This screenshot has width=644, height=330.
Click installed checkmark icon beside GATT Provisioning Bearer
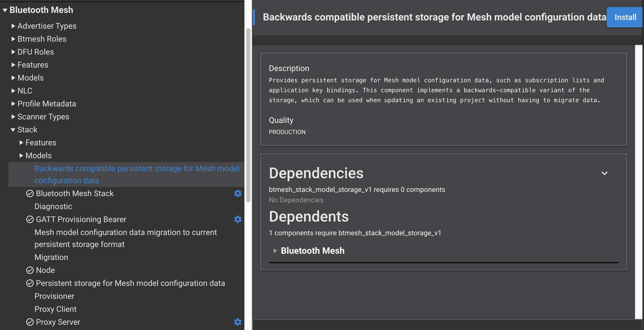pyautogui.click(x=30, y=219)
